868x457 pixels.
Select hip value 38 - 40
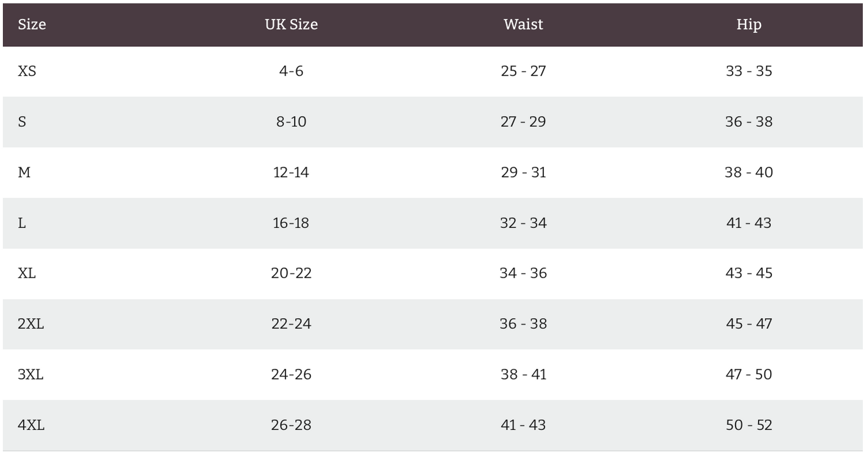pyautogui.click(x=749, y=172)
